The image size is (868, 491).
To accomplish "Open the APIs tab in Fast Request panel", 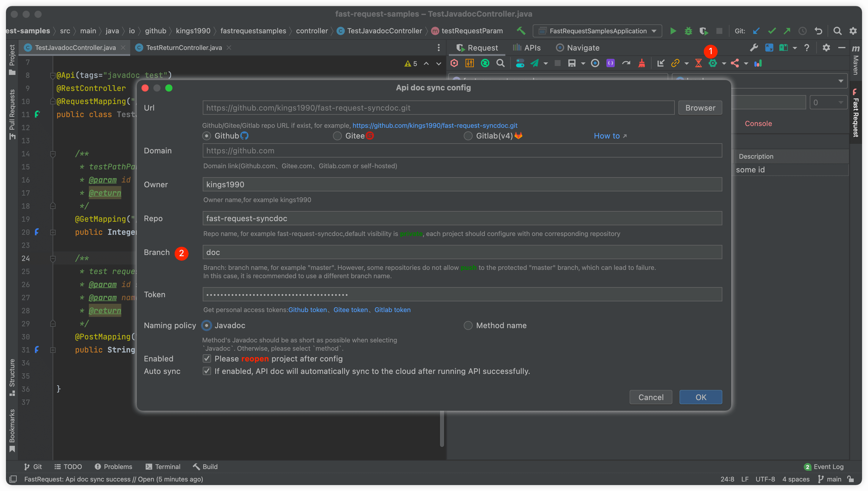I will pos(527,48).
